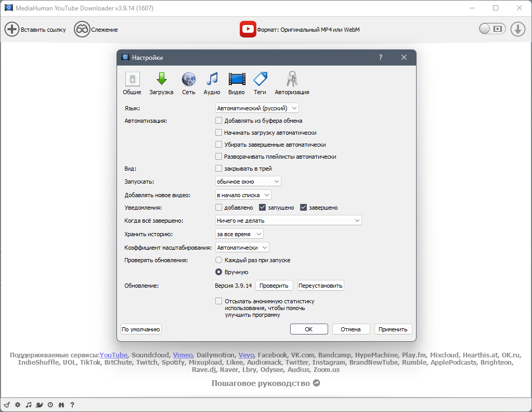Toggle the snail speed limit icon
The image size is (532, 412).
point(40,405)
